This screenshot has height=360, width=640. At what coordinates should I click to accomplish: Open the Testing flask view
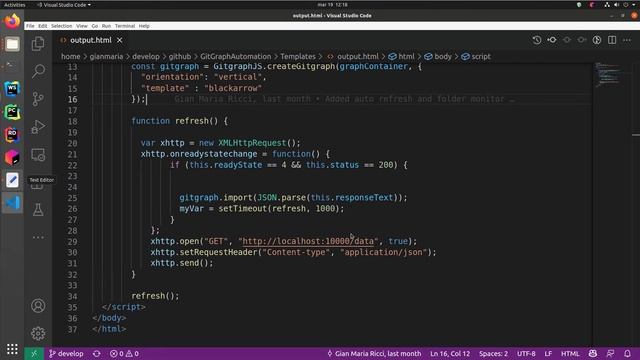(x=38, y=210)
